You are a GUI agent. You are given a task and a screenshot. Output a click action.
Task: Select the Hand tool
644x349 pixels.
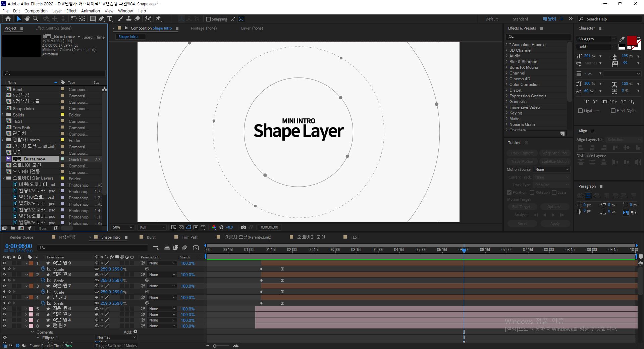27,19
